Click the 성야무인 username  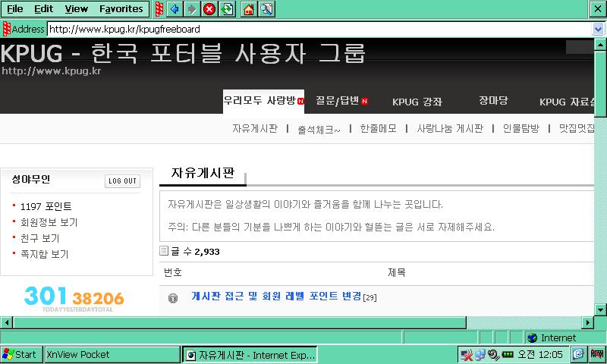31,179
